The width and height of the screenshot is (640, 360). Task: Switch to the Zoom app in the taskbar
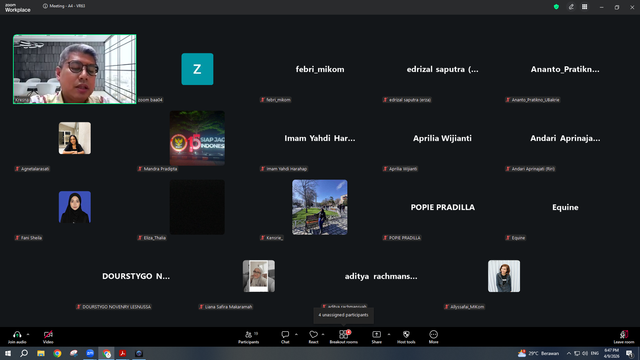click(90, 353)
